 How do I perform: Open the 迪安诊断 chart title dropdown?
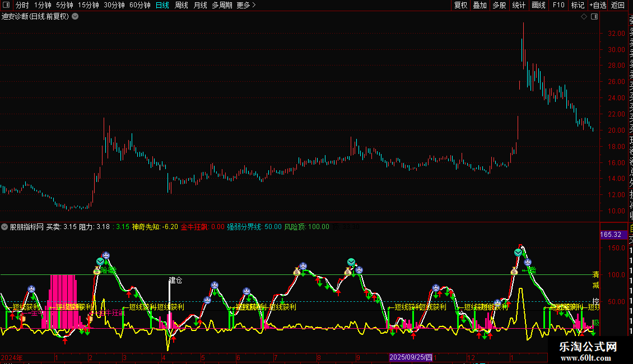coord(75,16)
